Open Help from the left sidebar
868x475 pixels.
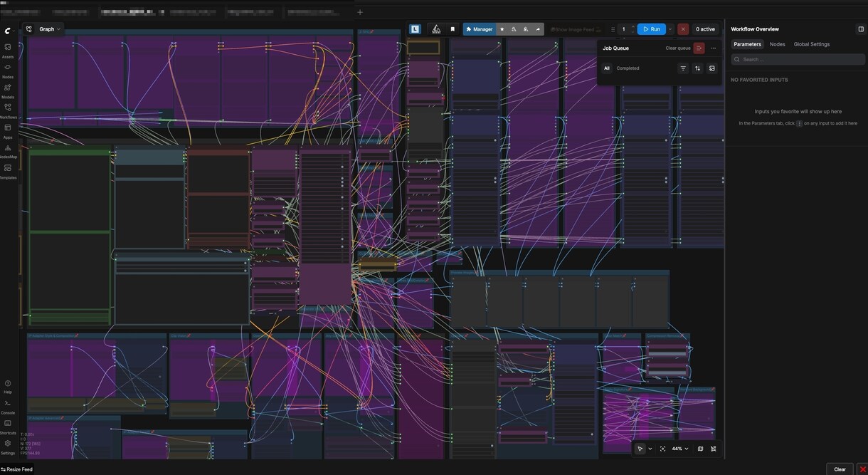8,387
